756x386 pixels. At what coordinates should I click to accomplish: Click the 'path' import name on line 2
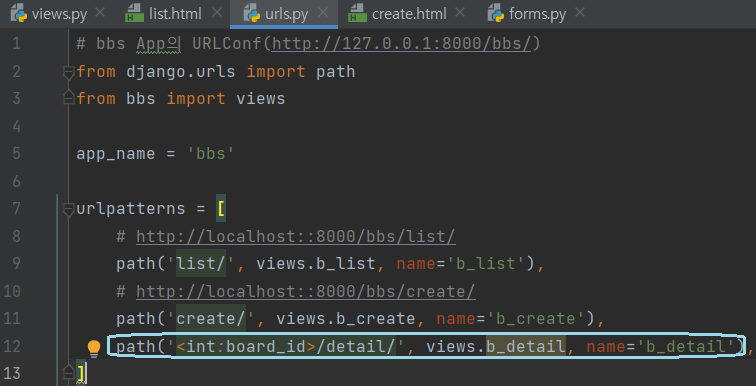336,72
